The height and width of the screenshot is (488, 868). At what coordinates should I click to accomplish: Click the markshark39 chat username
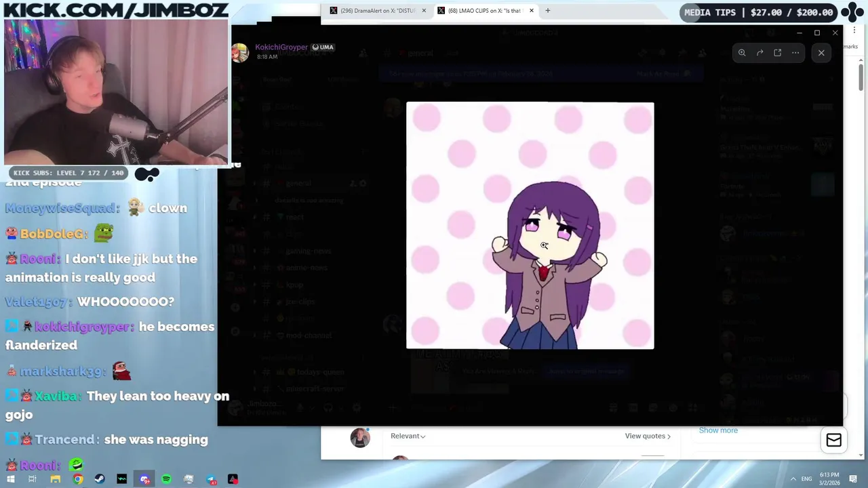pyautogui.click(x=63, y=371)
